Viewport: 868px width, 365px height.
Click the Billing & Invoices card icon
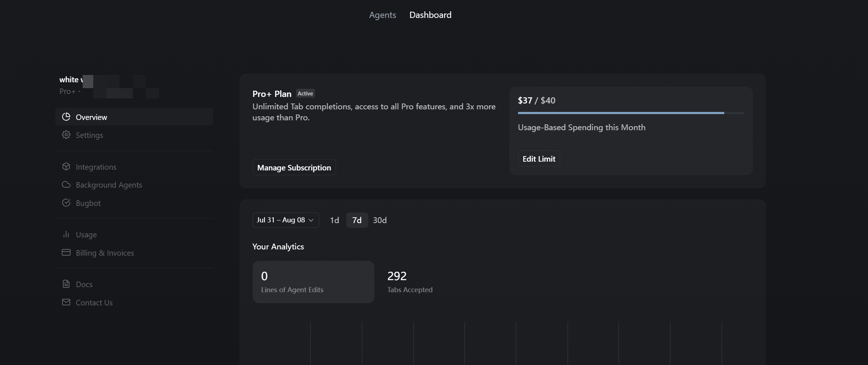66,252
